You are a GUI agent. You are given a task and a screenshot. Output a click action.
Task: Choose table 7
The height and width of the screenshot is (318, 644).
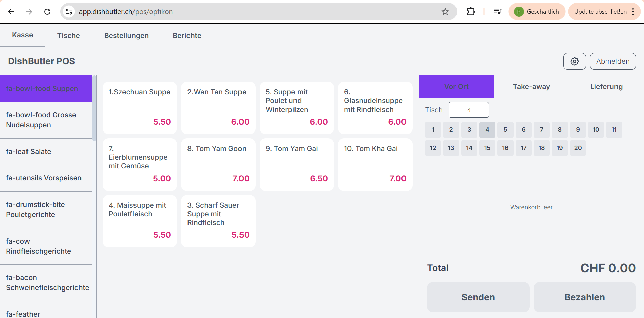[x=542, y=130]
